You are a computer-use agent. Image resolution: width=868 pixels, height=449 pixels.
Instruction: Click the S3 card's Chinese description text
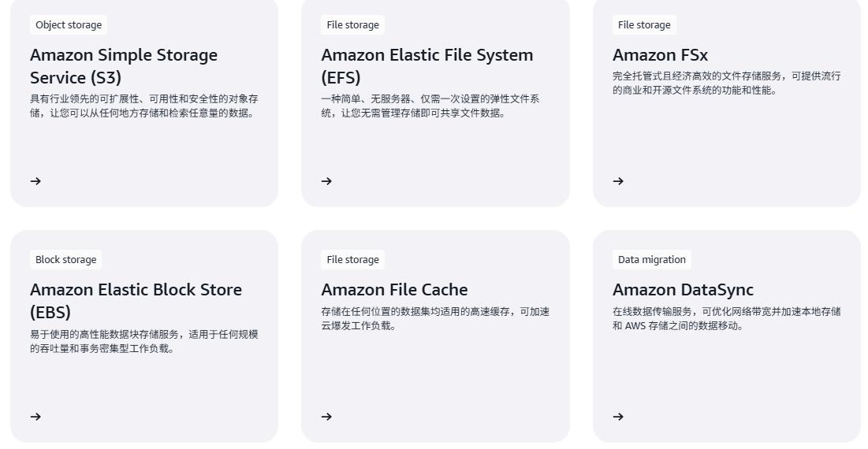pos(143,106)
